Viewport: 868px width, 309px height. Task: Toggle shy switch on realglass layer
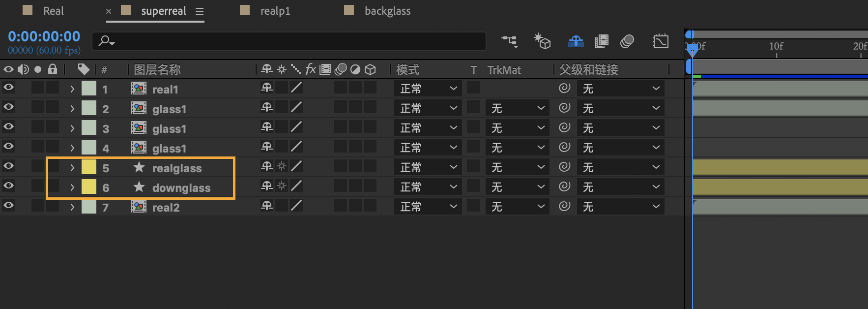(x=267, y=166)
